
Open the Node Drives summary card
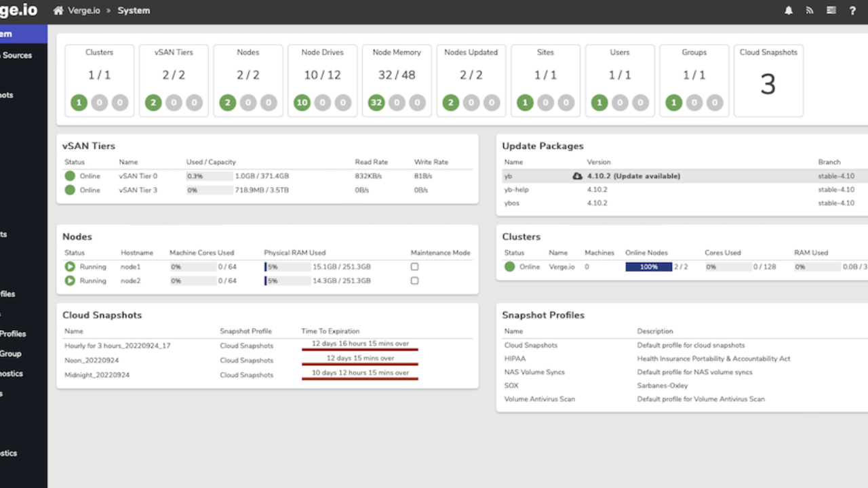coord(322,81)
